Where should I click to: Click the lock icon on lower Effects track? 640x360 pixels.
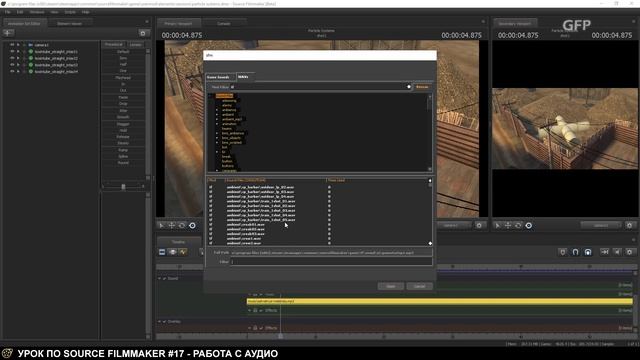point(255,328)
